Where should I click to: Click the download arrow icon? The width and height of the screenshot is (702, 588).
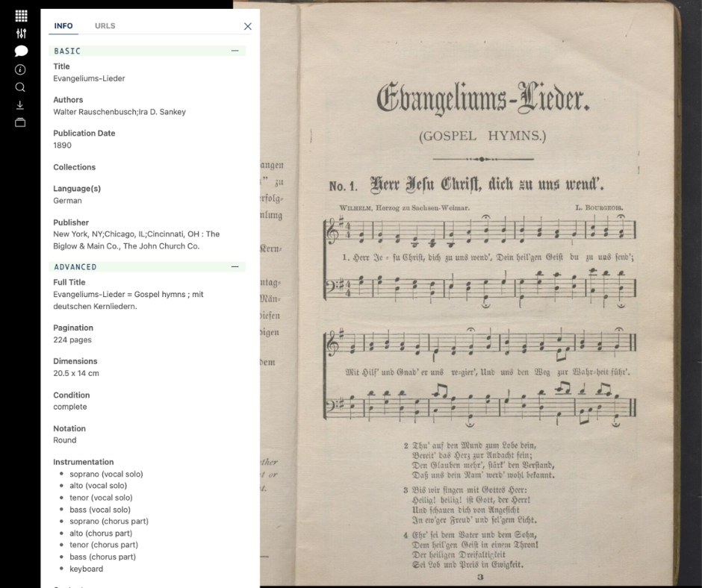coord(20,105)
